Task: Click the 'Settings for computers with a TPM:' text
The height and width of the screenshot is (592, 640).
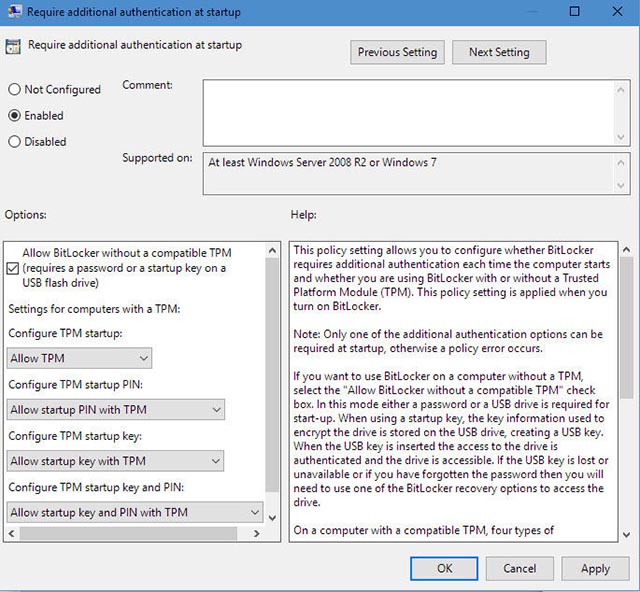Action: click(94, 309)
